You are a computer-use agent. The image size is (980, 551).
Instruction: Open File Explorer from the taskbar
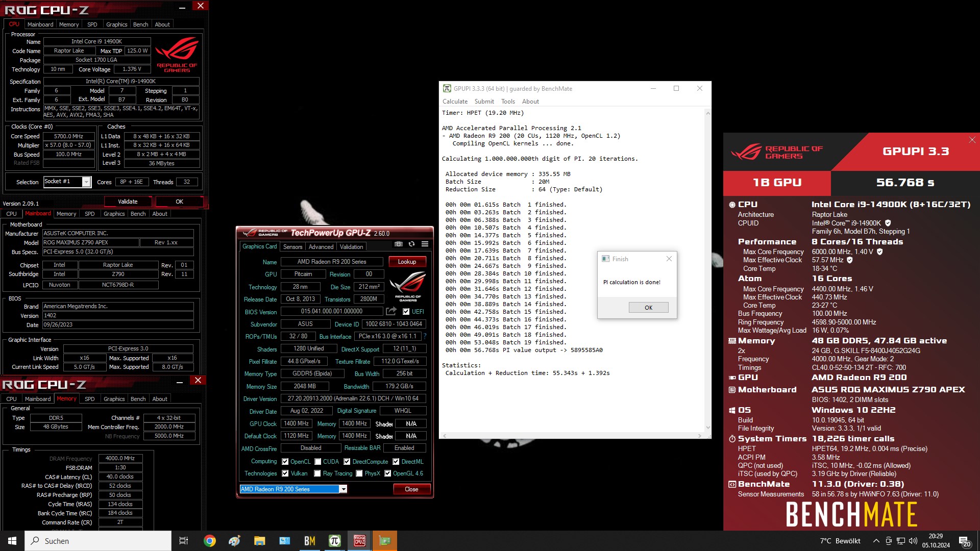[x=259, y=541]
